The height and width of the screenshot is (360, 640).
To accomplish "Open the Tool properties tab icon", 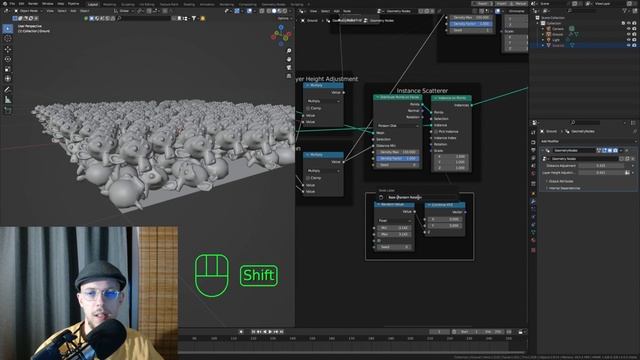I will pyautogui.click(x=533, y=132).
